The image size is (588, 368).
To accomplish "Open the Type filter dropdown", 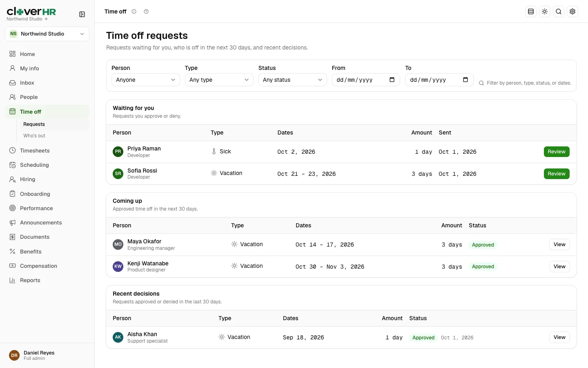I will [x=219, y=80].
